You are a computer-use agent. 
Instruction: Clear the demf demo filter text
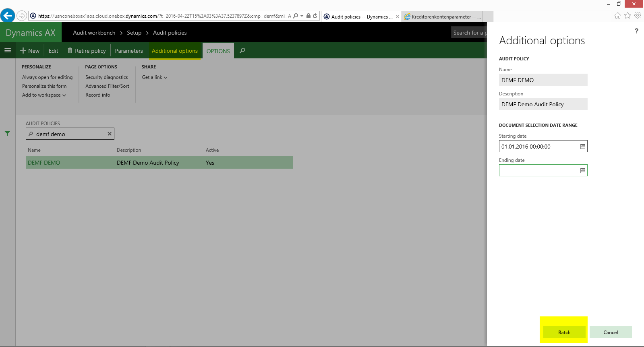click(109, 134)
